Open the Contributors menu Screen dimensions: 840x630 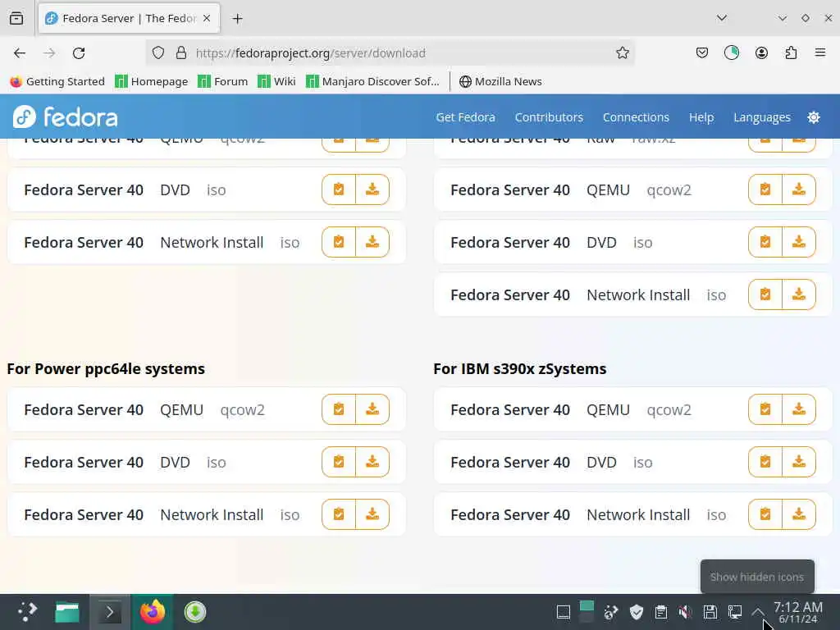[549, 117]
